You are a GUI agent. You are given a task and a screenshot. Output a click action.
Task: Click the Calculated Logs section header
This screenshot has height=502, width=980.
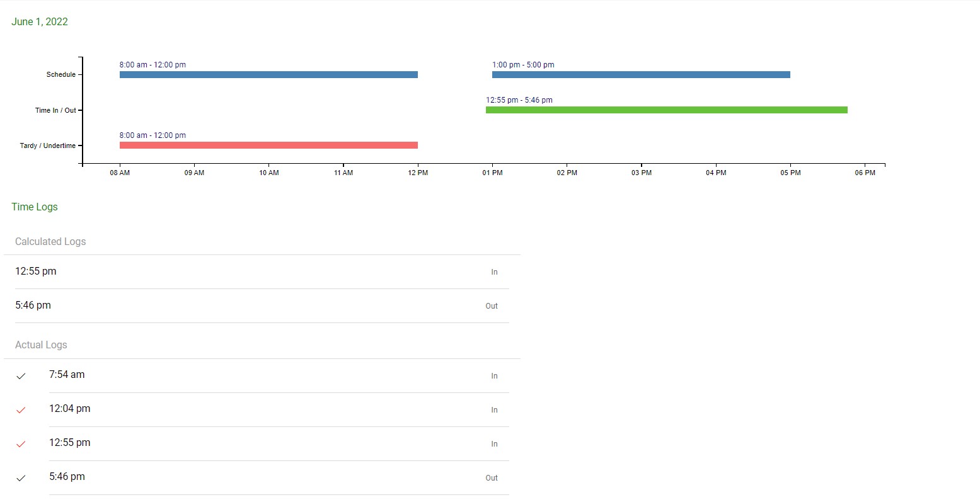click(50, 242)
